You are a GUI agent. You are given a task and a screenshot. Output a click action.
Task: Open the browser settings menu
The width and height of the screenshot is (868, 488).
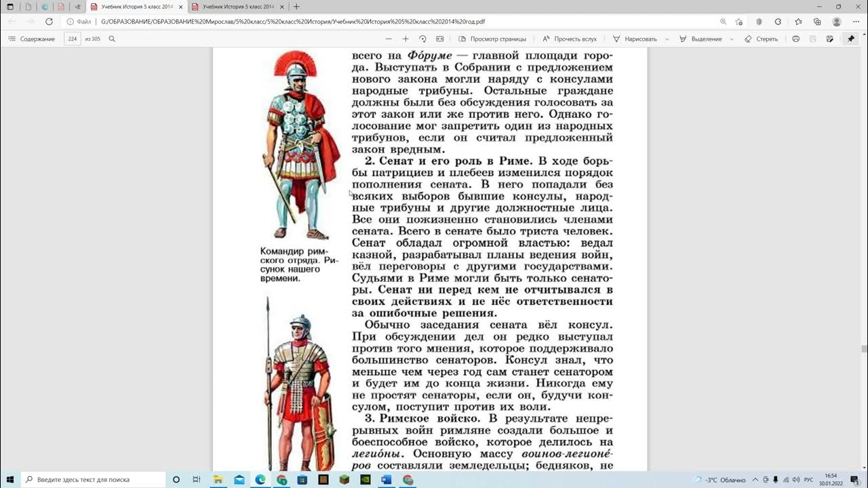click(x=856, y=22)
